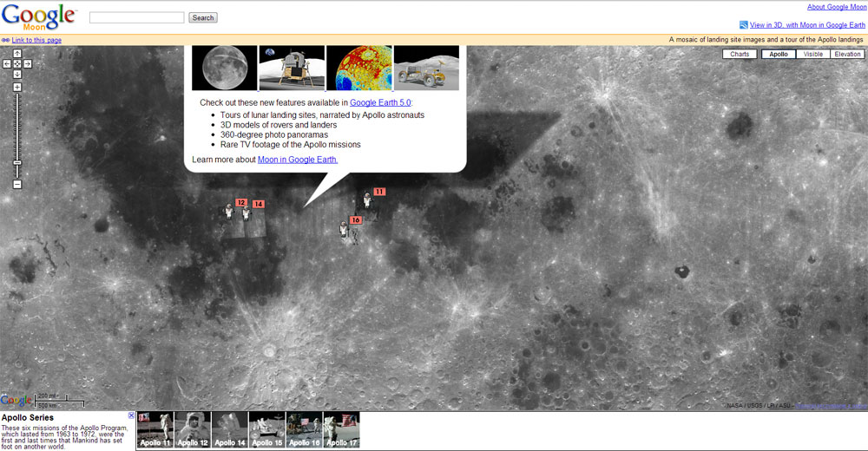Zoom out with the minus button

pos(17,184)
